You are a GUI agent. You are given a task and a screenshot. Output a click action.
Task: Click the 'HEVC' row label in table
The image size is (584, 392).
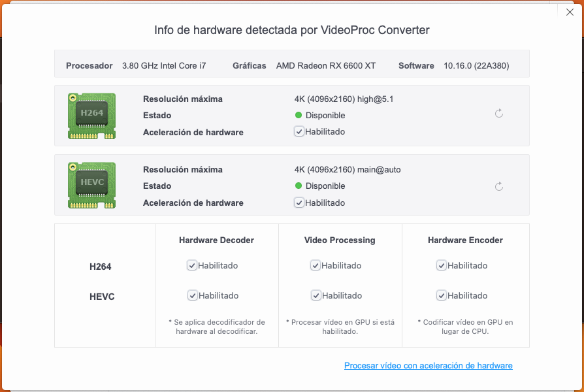pos(102,297)
